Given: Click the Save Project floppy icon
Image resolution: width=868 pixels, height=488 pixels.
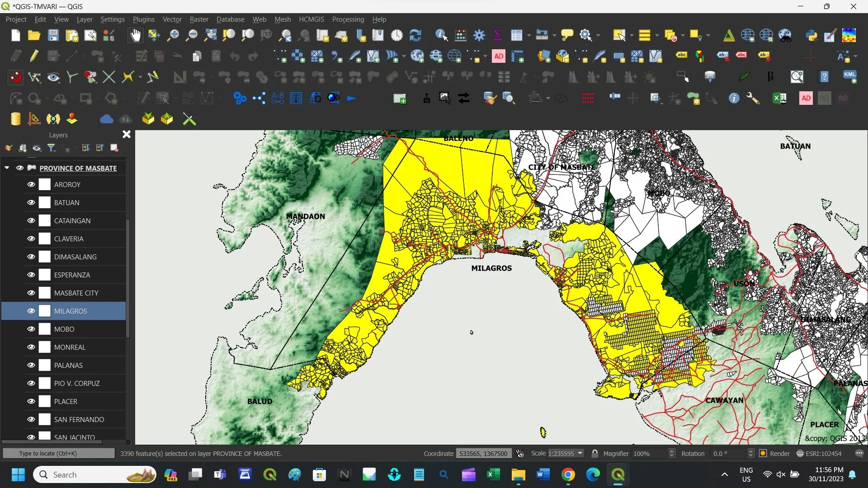Looking at the screenshot, I should (53, 35).
